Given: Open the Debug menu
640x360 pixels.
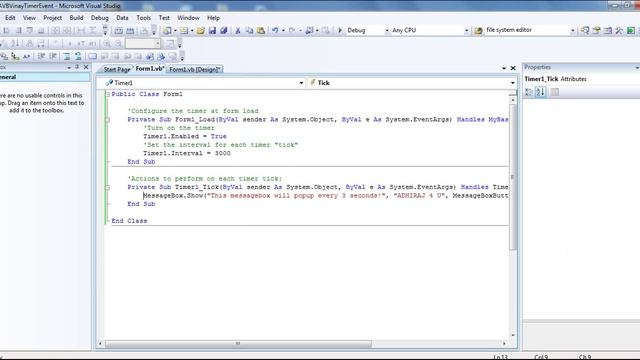Looking at the screenshot, I should [x=100, y=18].
